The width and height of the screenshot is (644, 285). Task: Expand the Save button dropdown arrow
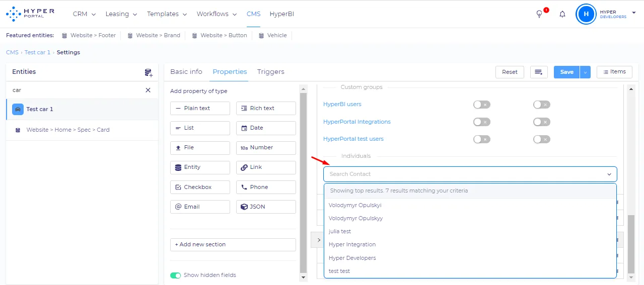[585, 72]
